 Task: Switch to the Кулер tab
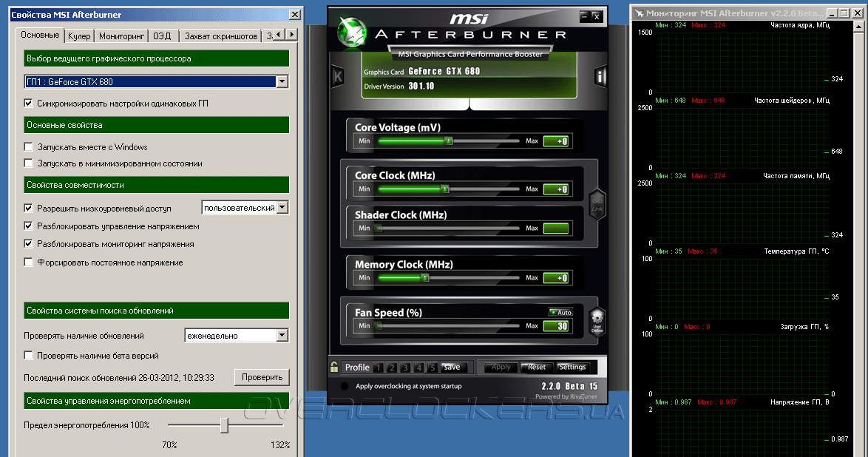pos(79,36)
